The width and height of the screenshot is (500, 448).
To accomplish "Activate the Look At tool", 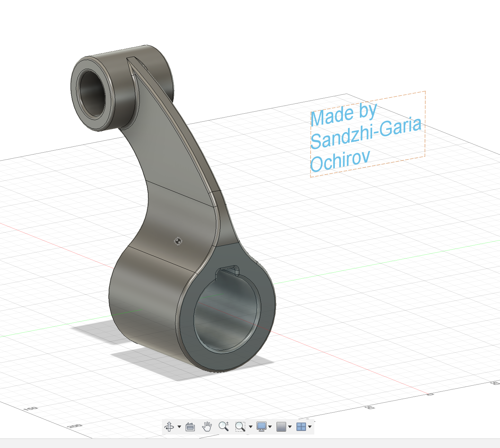I will pyautogui.click(x=190, y=427).
